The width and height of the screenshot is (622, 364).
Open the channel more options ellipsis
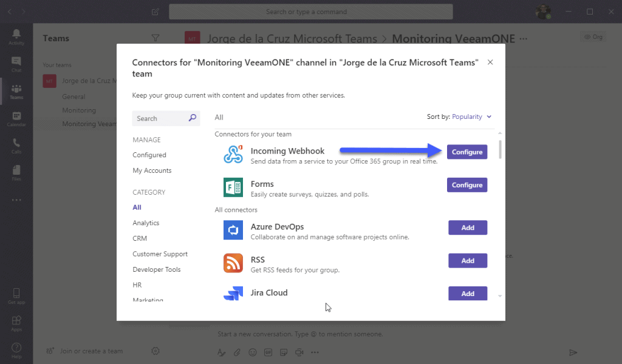click(524, 39)
